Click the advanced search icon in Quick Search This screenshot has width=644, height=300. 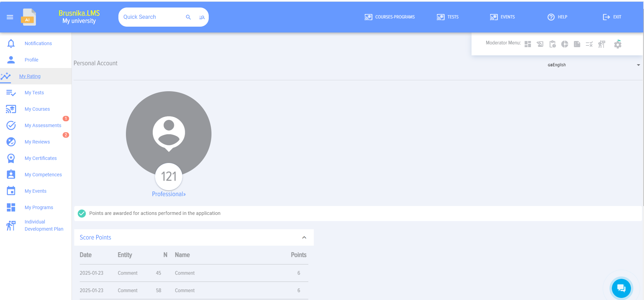[202, 17]
